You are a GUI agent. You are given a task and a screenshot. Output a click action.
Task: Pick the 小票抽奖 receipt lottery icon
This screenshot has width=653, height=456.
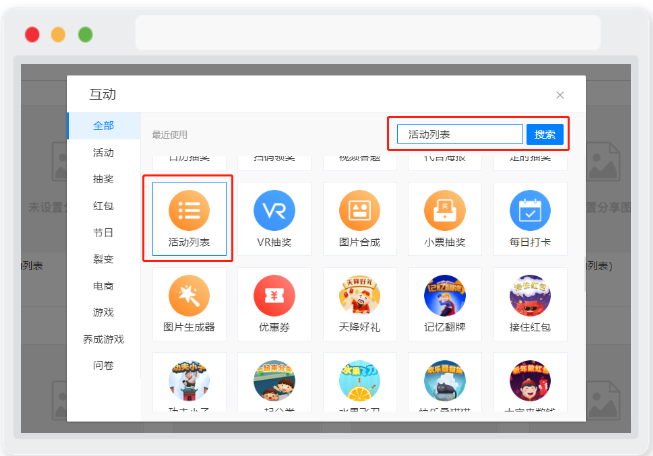click(445, 210)
